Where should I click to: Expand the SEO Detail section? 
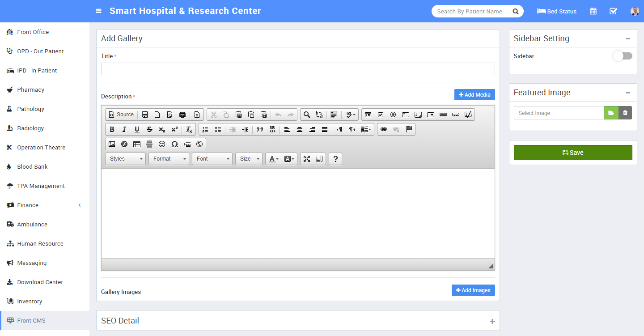(x=492, y=321)
